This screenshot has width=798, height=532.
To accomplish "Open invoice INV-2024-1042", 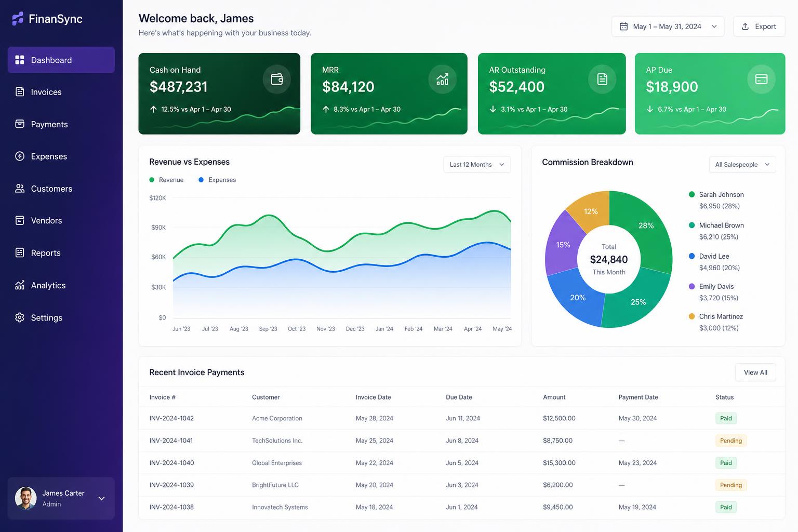I will click(171, 418).
